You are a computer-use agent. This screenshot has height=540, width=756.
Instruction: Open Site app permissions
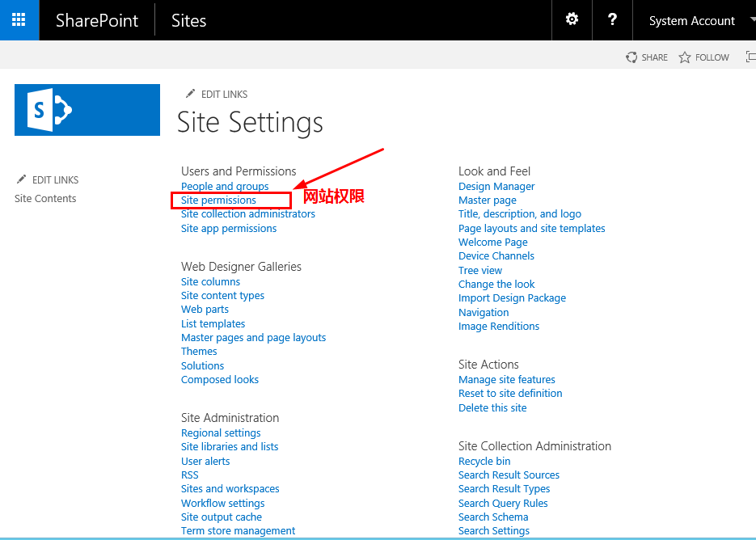229,228
